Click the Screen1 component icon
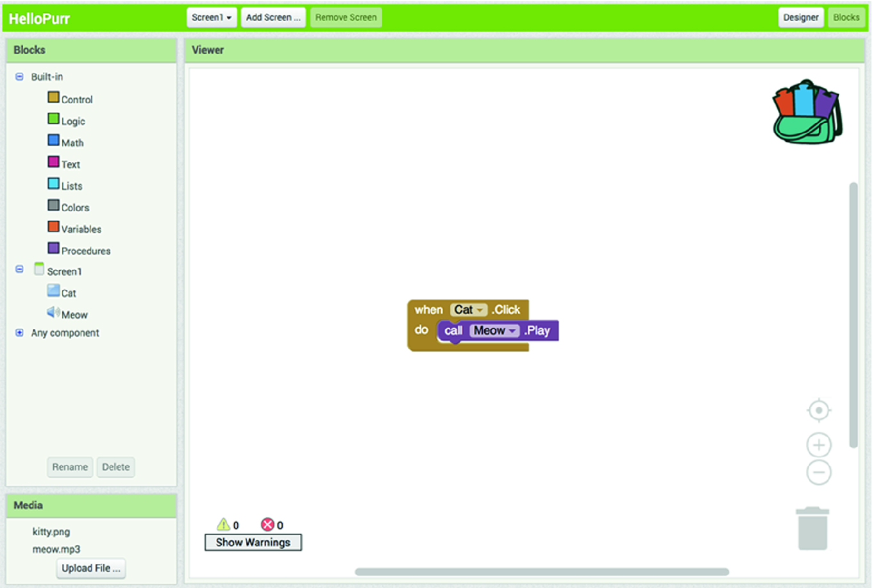The height and width of the screenshot is (588, 874). (x=39, y=269)
